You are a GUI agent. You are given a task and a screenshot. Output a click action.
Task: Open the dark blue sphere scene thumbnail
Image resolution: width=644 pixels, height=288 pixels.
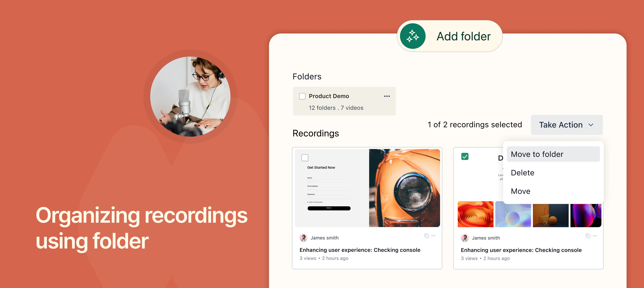point(550,215)
